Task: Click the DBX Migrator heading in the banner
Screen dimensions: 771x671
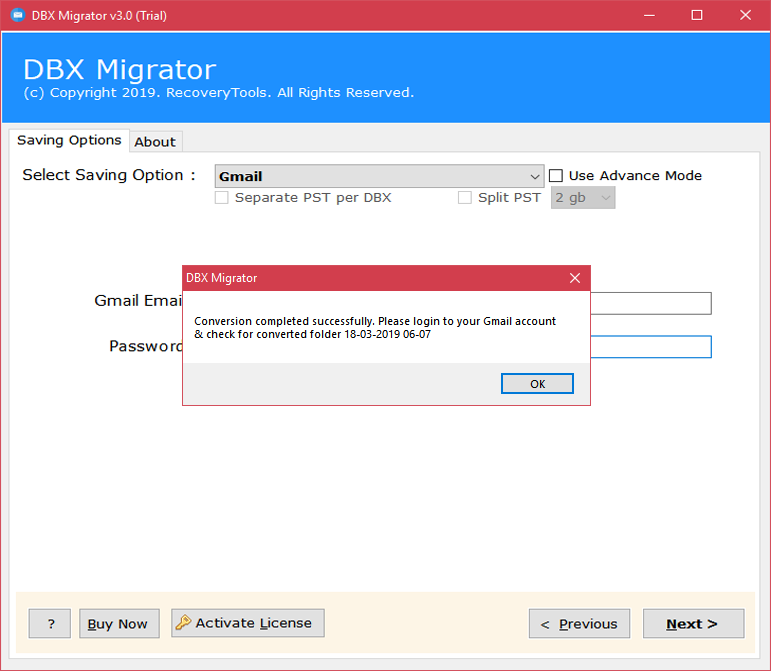Action: click(119, 69)
